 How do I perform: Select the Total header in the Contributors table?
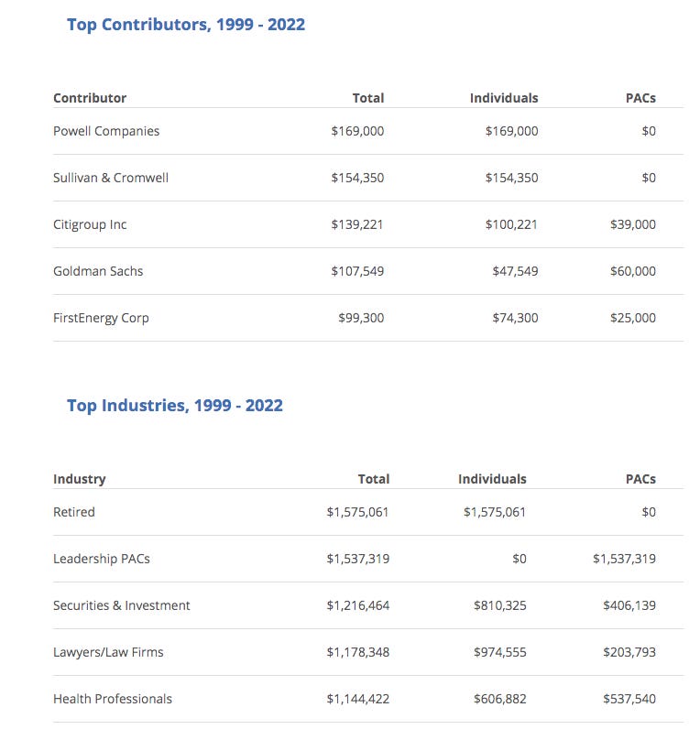(368, 98)
